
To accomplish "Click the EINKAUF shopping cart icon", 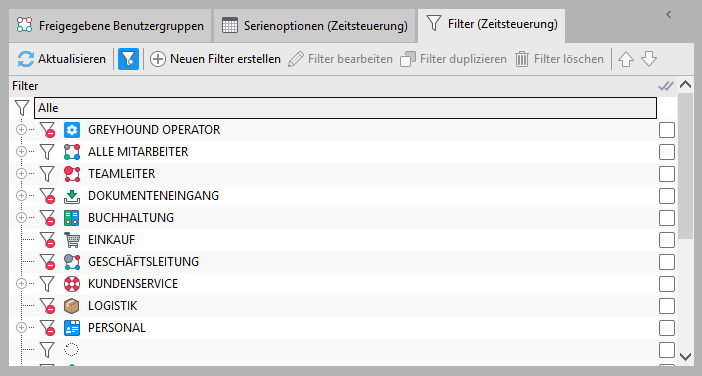I will [x=72, y=240].
